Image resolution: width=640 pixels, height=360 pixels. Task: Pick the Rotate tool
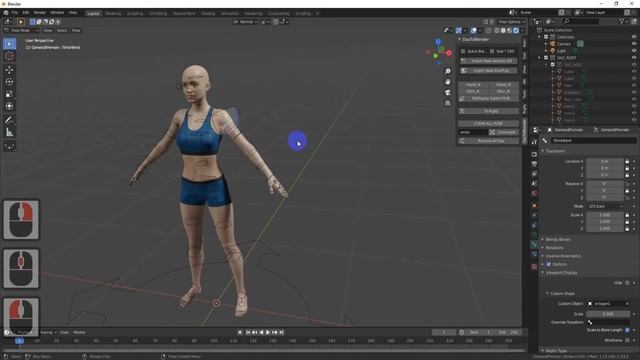click(9, 82)
